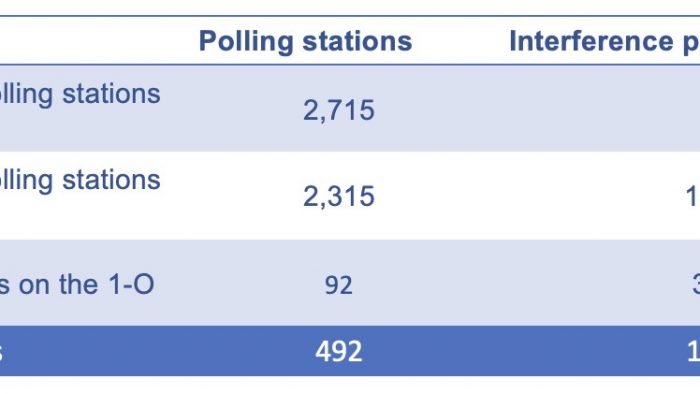Select the cell containing 2,715
700x394 pixels.
pyautogui.click(x=339, y=110)
